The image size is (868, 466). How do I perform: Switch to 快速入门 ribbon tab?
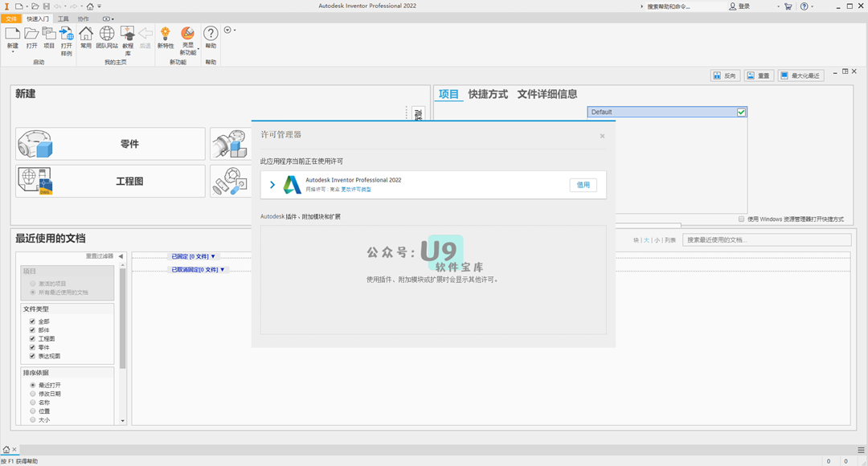point(38,18)
